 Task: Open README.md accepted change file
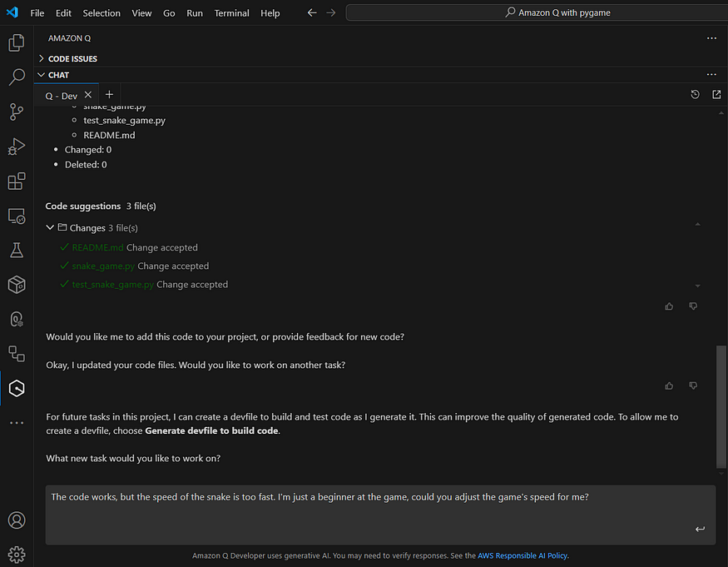click(97, 247)
